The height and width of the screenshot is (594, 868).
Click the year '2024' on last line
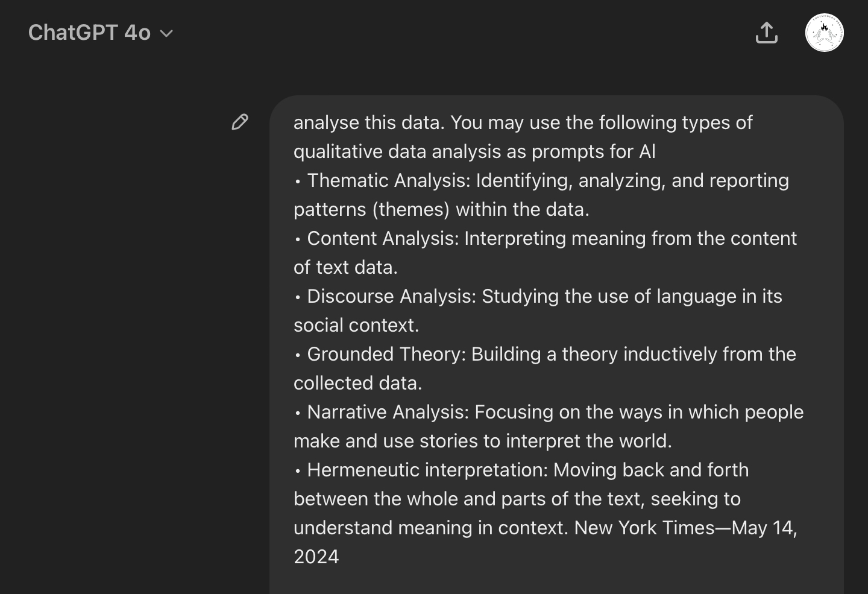tap(316, 557)
